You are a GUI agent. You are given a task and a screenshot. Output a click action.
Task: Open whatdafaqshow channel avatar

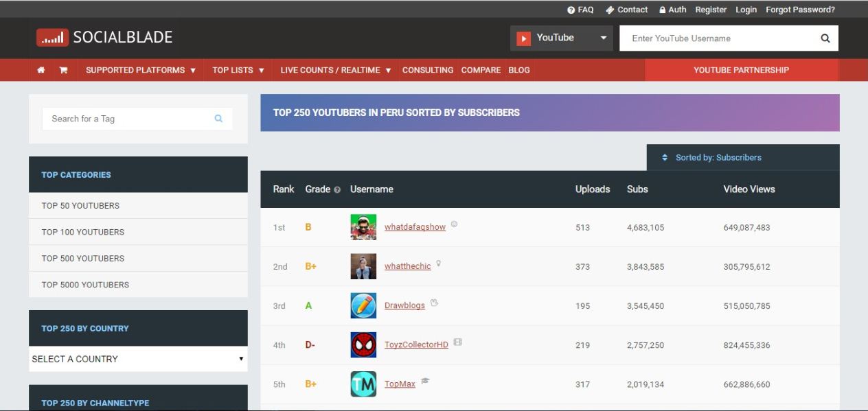[x=363, y=227]
